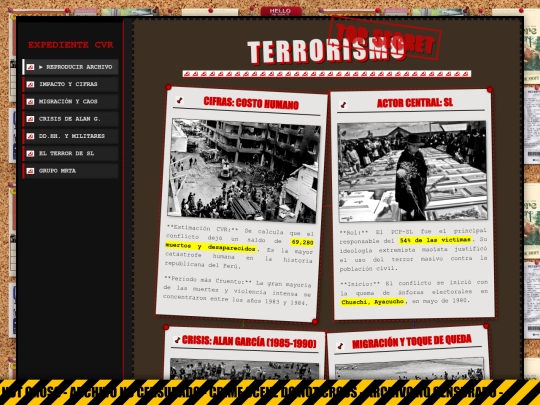The image size is (540, 405).
Task: Click the icon beside Reproducir Archivo
Action: point(30,67)
